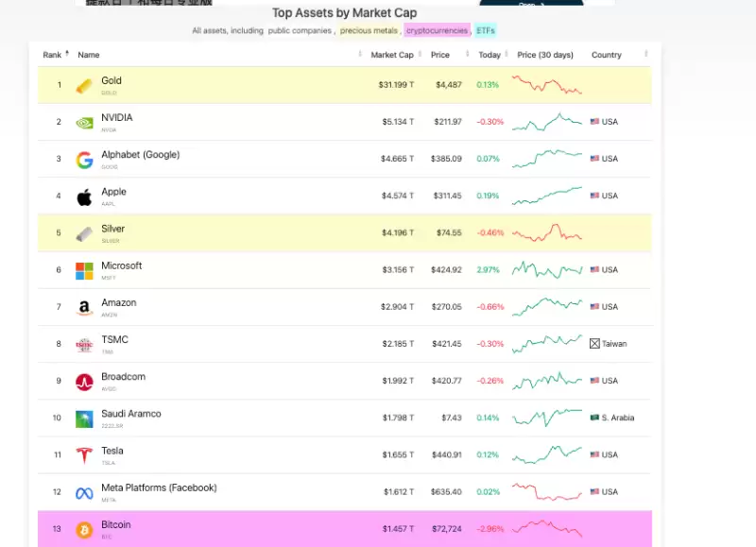The width and height of the screenshot is (756, 547).
Task: Sort table by Name column arrows
Action: click(x=360, y=54)
